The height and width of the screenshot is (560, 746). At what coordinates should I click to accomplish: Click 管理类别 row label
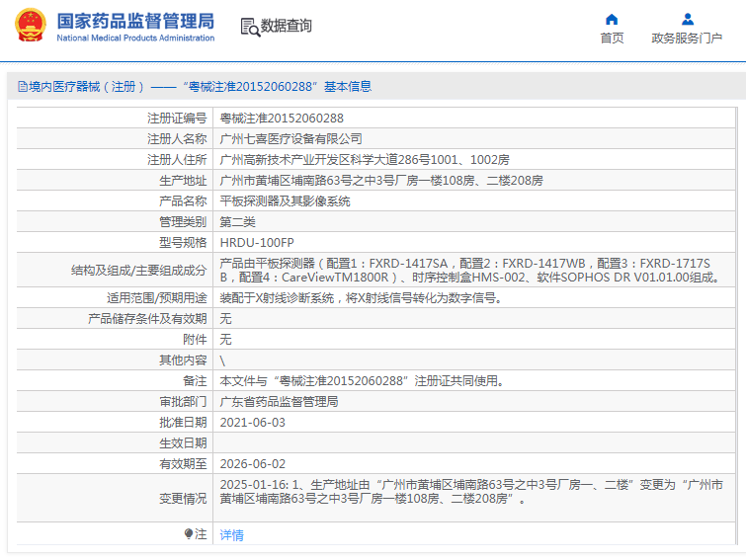coord(183,222)
